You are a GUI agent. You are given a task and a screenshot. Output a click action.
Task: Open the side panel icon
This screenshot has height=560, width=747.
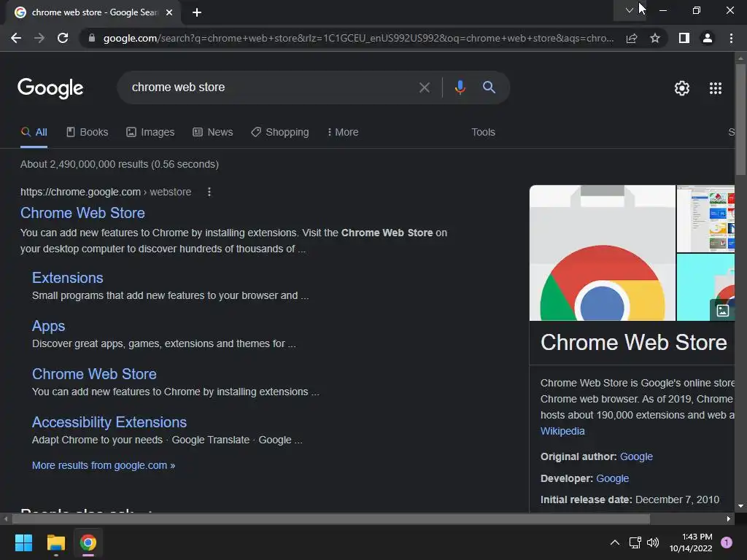[684, 38]
